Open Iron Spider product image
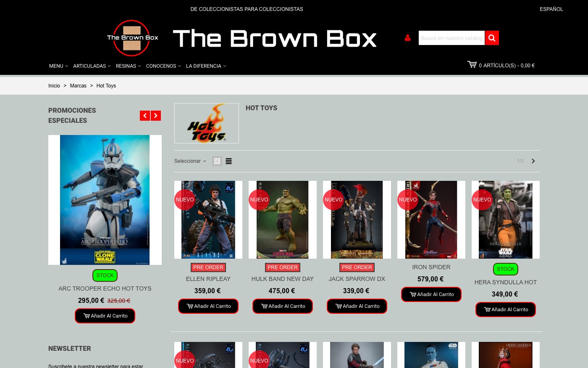 431,220
